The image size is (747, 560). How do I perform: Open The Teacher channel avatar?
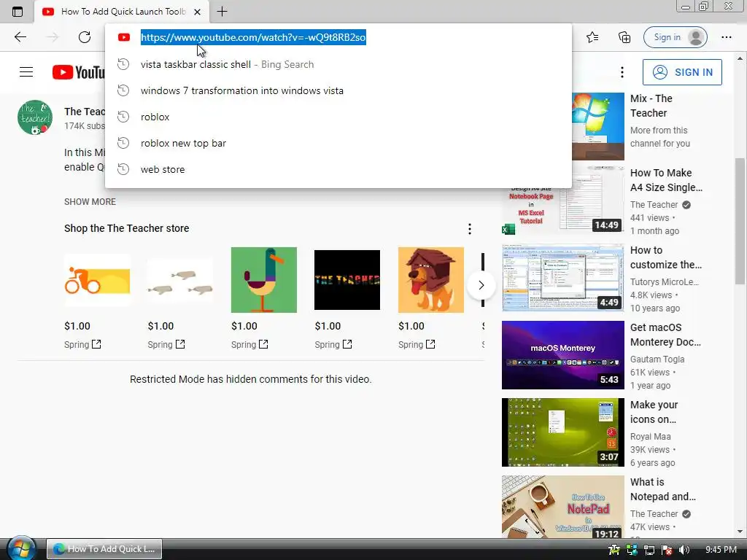[35, 117]
